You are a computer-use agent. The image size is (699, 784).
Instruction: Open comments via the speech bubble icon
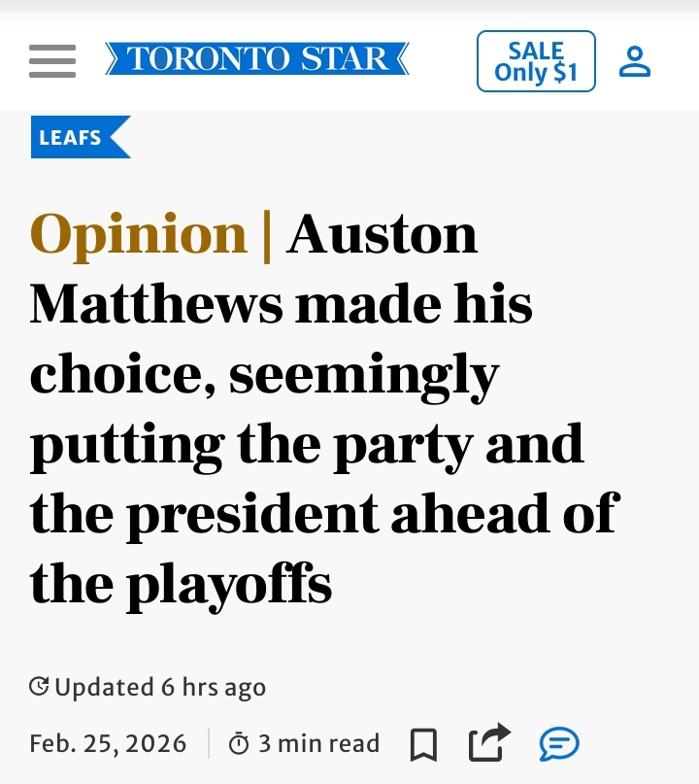click(559, 744)
